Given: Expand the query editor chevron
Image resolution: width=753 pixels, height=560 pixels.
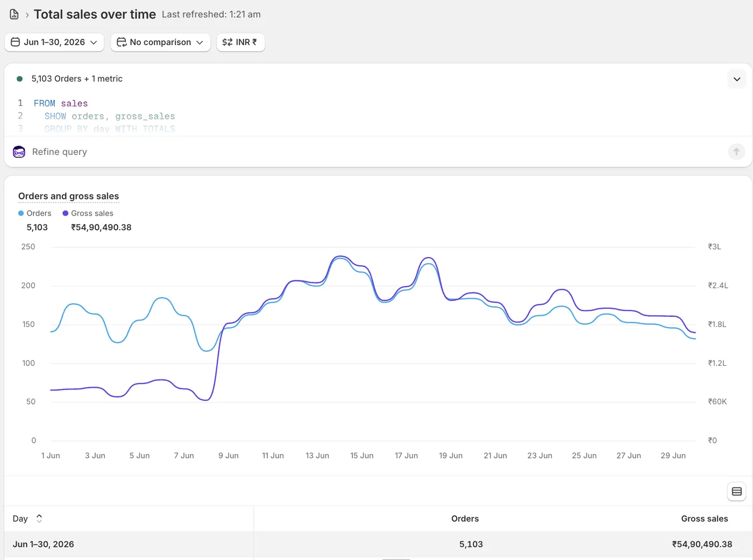Looking at the screenshot, I should (x=737, y=79).
